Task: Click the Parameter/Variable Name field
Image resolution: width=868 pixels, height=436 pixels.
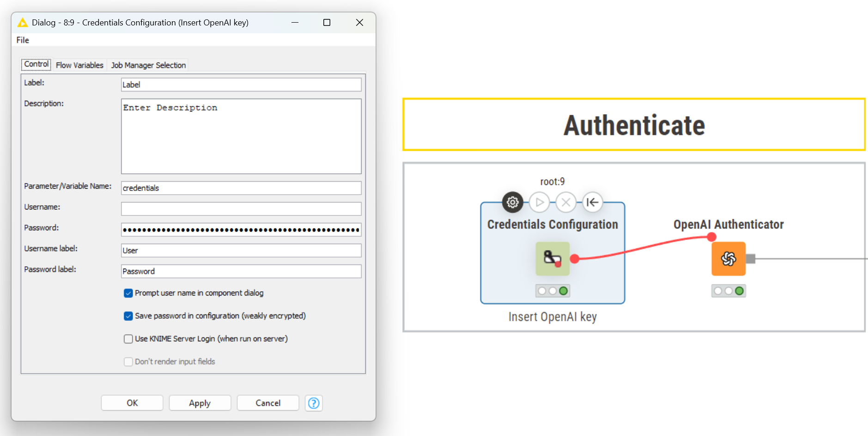Action: click(x=241, y=188)
